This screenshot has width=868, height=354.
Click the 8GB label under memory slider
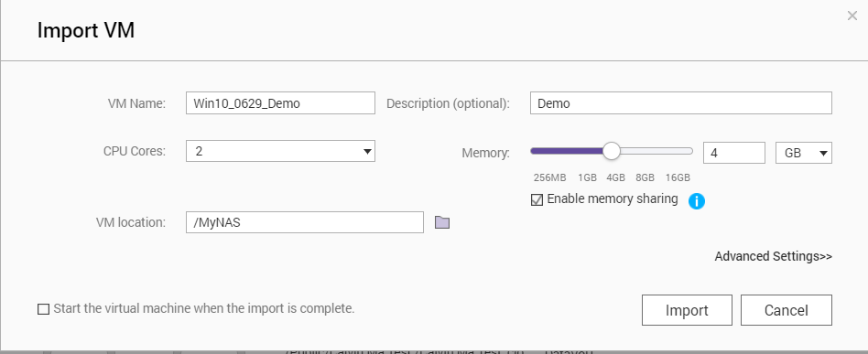pos(645,178)
